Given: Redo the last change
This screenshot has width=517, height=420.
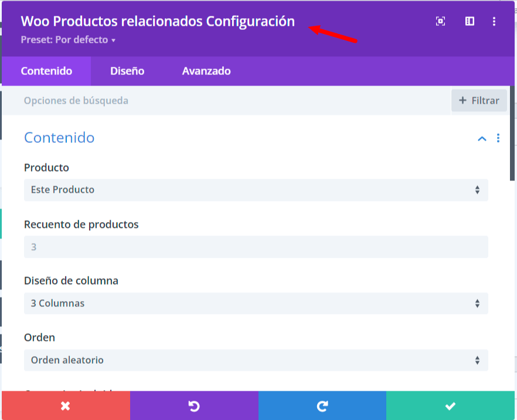Looking at the screenshot, I should pyautogui.click(x=322, y=405).
